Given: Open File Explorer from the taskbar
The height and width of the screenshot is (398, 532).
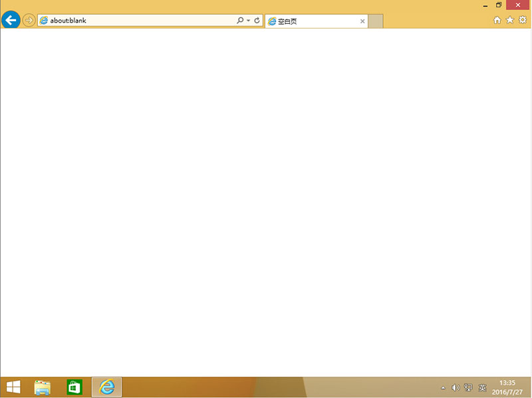Looking at the screenshot, I should pyautogui.click(x=43, y=387).
